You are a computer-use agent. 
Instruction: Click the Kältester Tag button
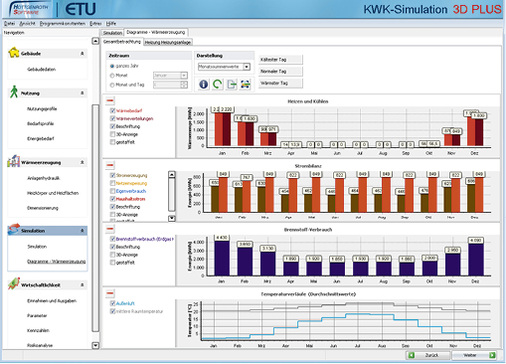(281, 59)
